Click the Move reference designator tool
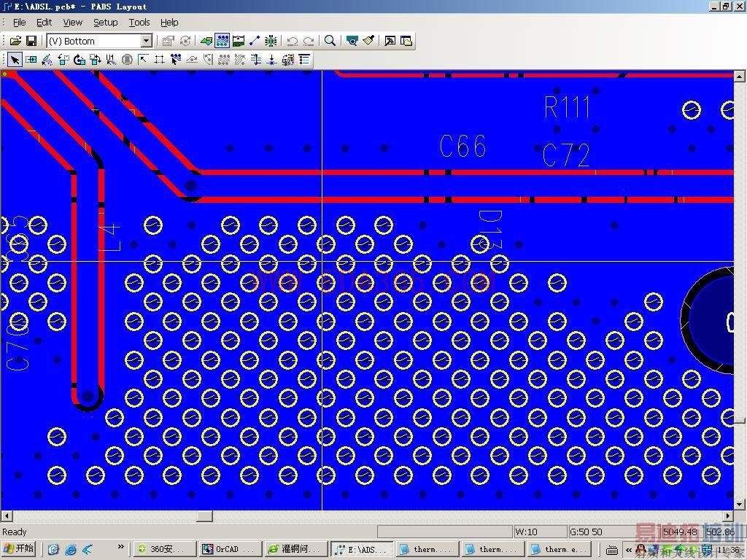This screenshot has height=560, width=747. 111,60
